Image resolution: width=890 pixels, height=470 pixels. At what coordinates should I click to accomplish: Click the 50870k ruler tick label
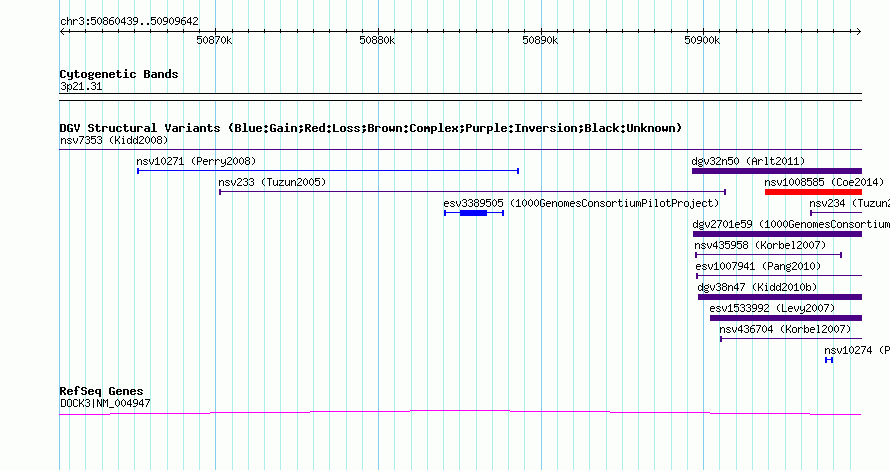(x=214, y=40)
